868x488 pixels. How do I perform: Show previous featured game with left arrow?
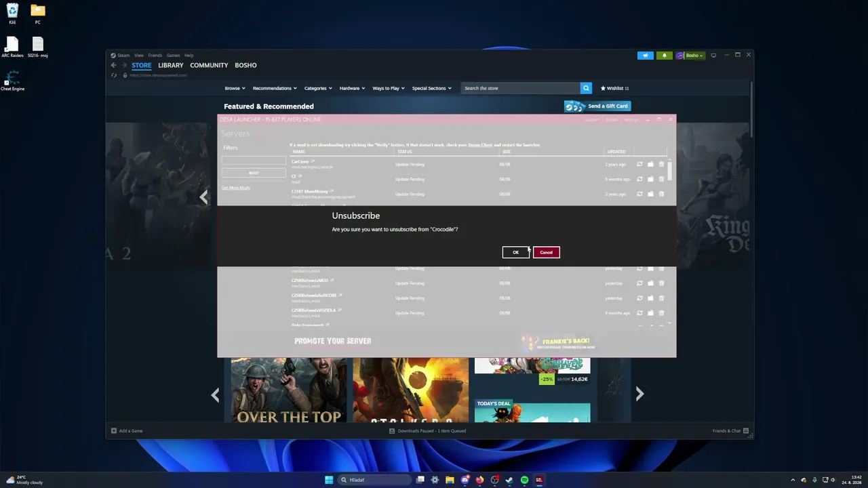pos(203,197)
